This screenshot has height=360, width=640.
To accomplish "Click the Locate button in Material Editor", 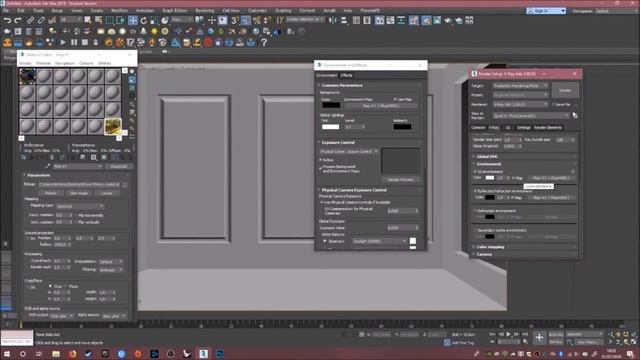I will click(x=107, y=193).
